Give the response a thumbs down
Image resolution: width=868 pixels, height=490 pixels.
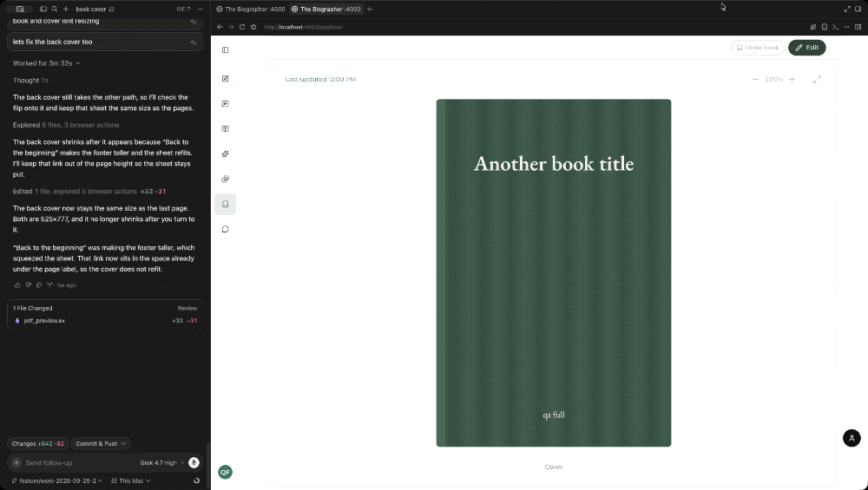[x=29, y=285]
